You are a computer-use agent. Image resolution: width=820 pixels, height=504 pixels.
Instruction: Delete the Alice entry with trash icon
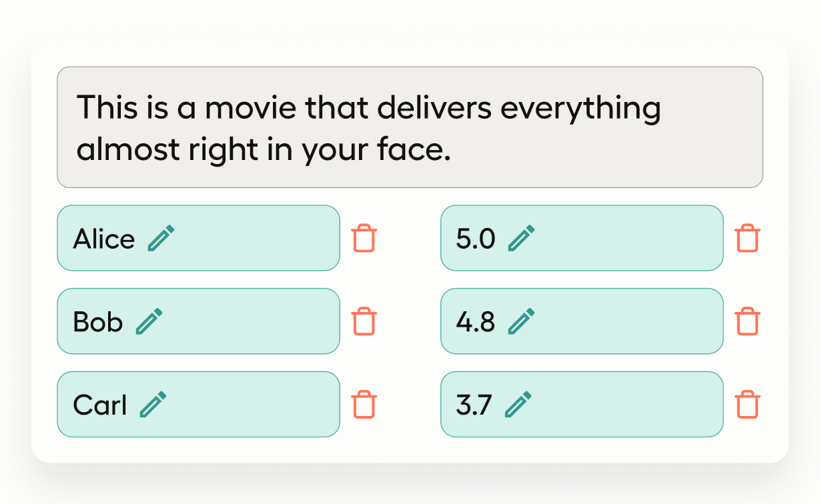364,238
